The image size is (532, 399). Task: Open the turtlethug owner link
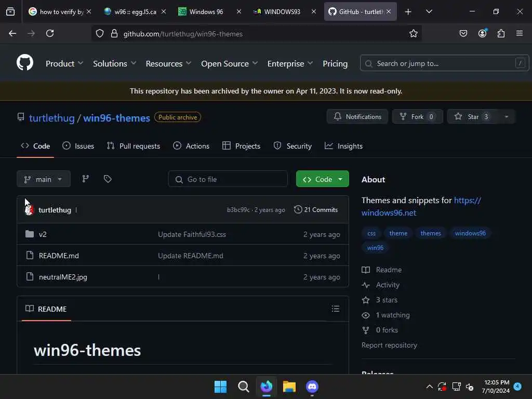pos(51,118)
